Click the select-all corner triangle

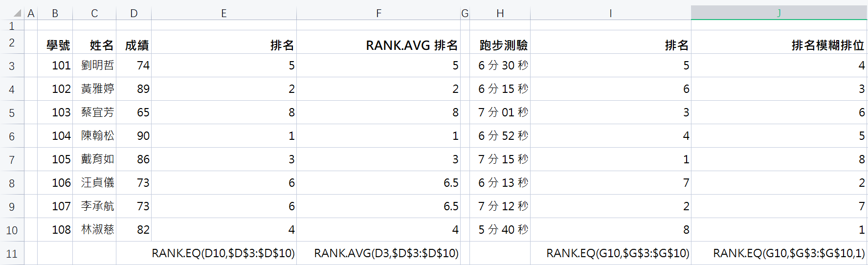click(17, 13)
